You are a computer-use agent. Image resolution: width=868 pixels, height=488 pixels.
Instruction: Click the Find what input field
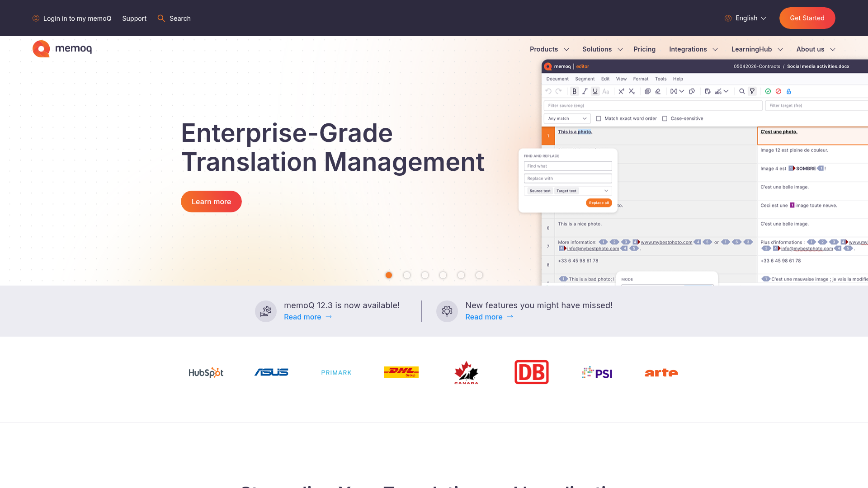(568, 166)
